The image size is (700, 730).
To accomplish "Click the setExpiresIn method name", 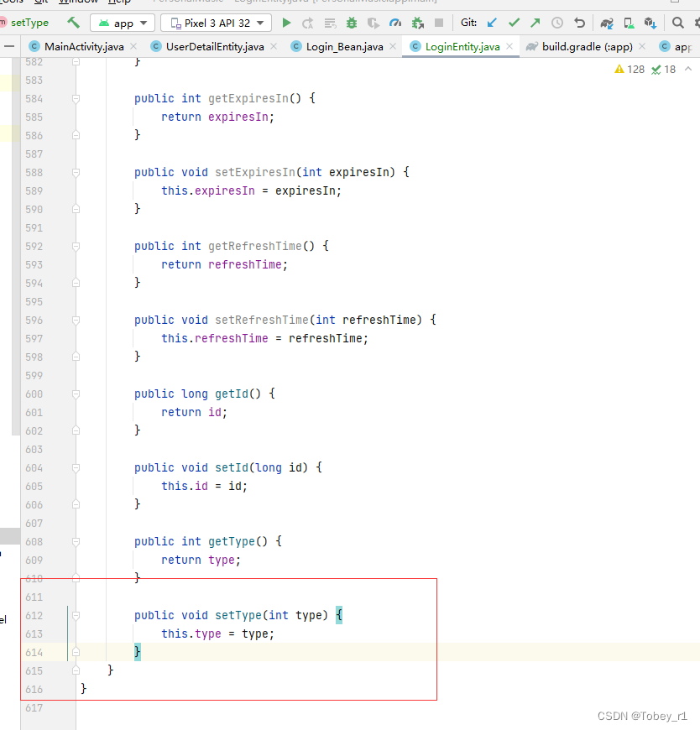I will (255, 172).
